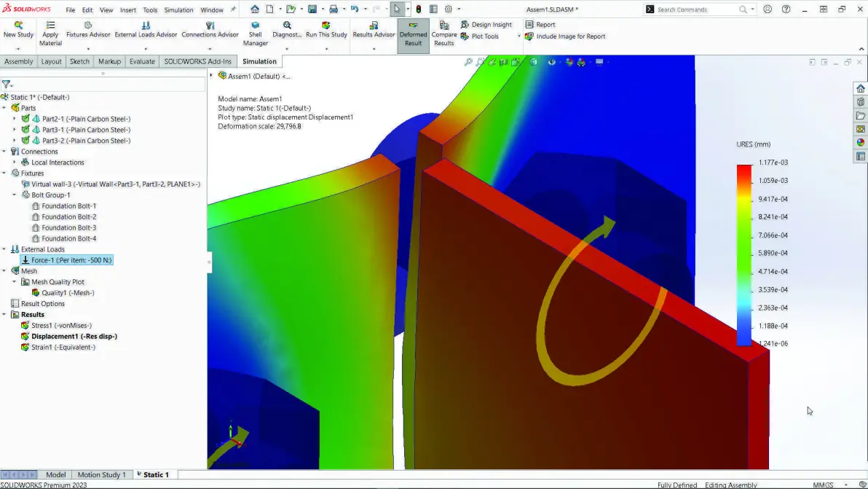Open the Diagnostic tools
Screen dimensions: 868x489
click(287, 29)
